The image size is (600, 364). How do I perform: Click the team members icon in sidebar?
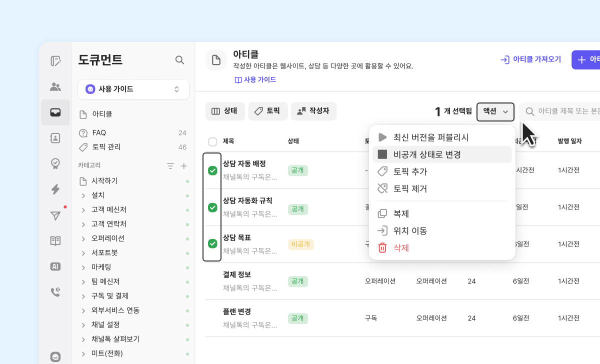[55, 87]
